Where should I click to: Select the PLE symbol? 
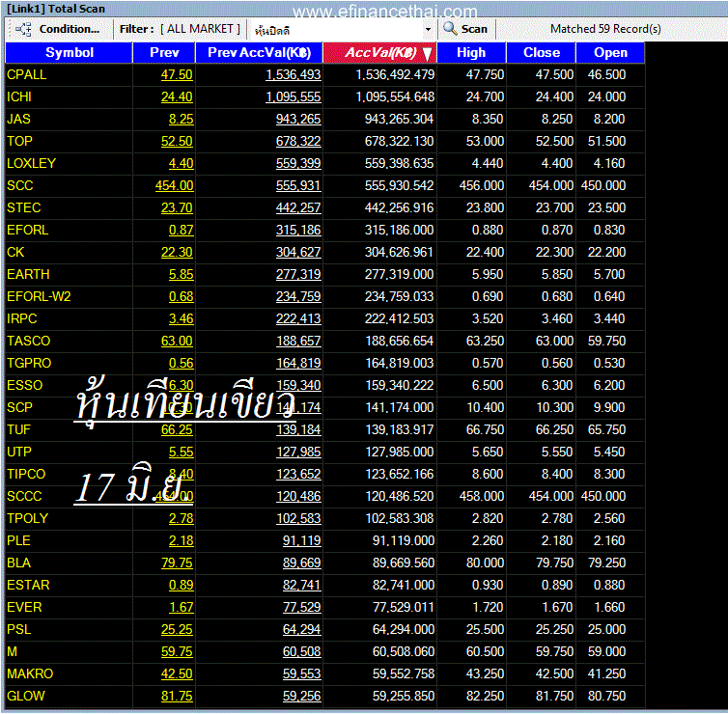pyautogui.click(x=18, y=541)
